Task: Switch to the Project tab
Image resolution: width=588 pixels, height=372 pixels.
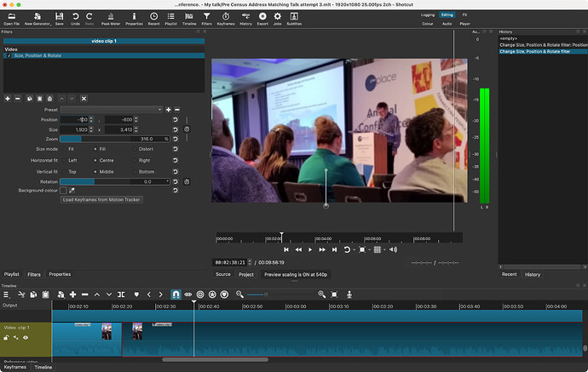Action: 246,275
